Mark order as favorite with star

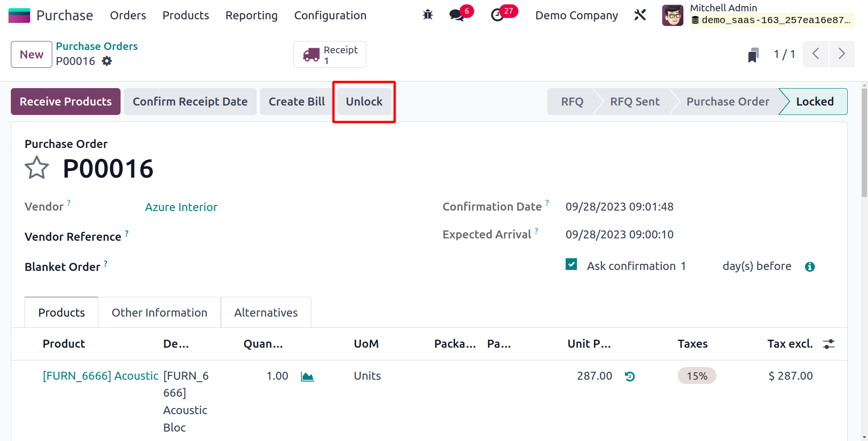coord(37,168)
